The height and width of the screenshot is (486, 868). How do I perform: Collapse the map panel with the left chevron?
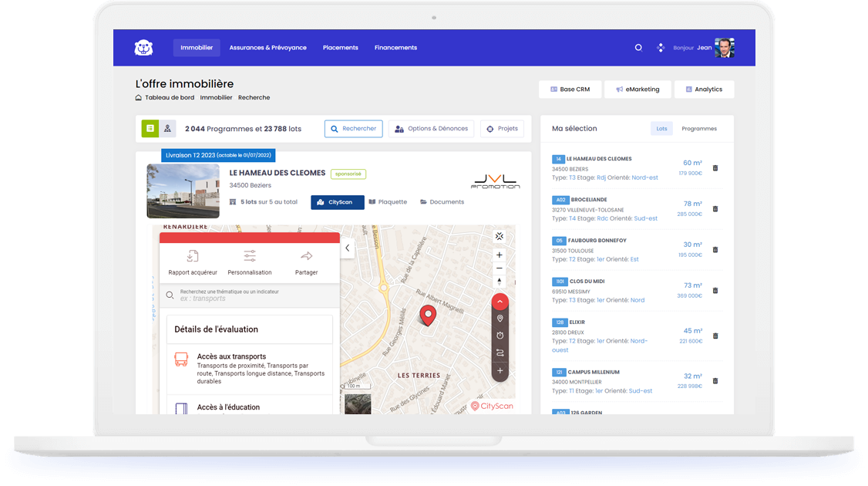tap(347, 248)
